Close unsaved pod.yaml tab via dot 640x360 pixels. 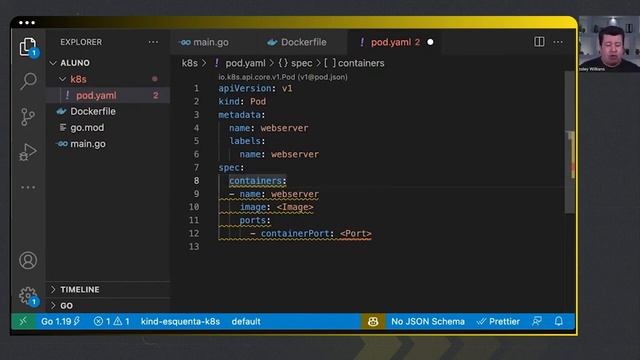pyautogui.click(x=430, y=42)
